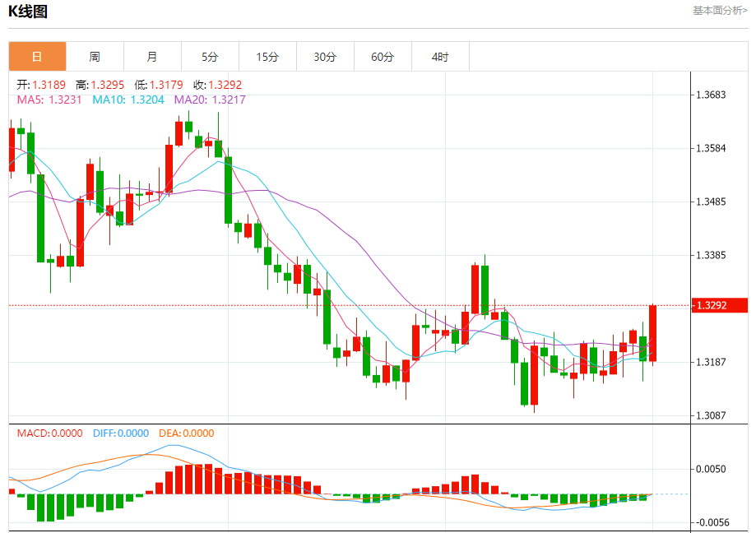Click the MA20: 1.3217 indicator label

210,100
